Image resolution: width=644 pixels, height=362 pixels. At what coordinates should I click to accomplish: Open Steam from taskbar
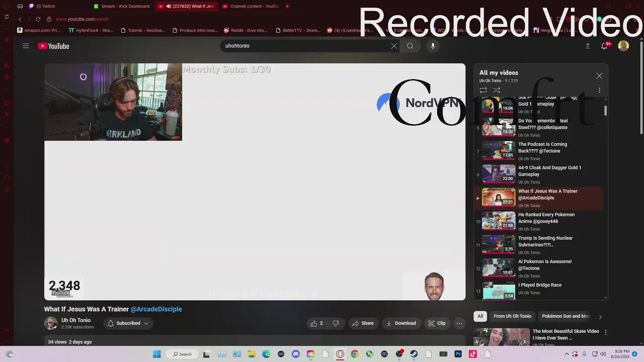[414, 354]
